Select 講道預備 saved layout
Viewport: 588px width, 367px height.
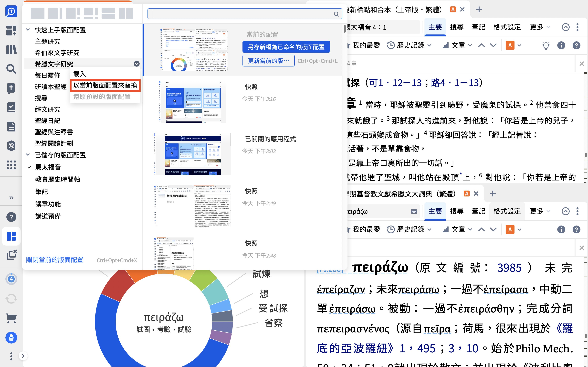pos(48,216)
